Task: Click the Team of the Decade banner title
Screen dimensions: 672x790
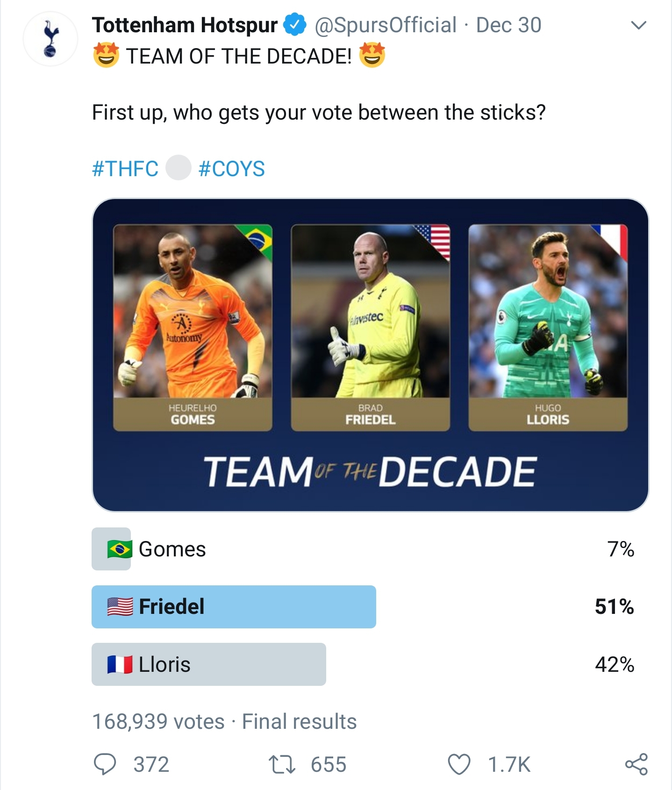Action: click(x=370, y=471)
